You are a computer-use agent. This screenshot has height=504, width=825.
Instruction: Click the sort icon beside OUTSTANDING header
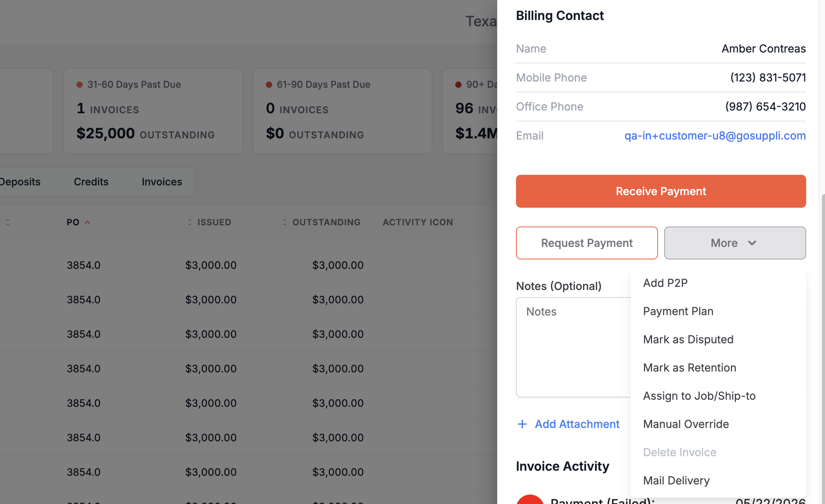click(285, 222)
